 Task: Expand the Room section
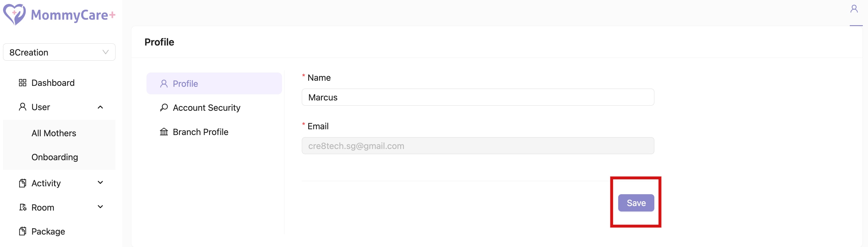(x=100, y=207)
